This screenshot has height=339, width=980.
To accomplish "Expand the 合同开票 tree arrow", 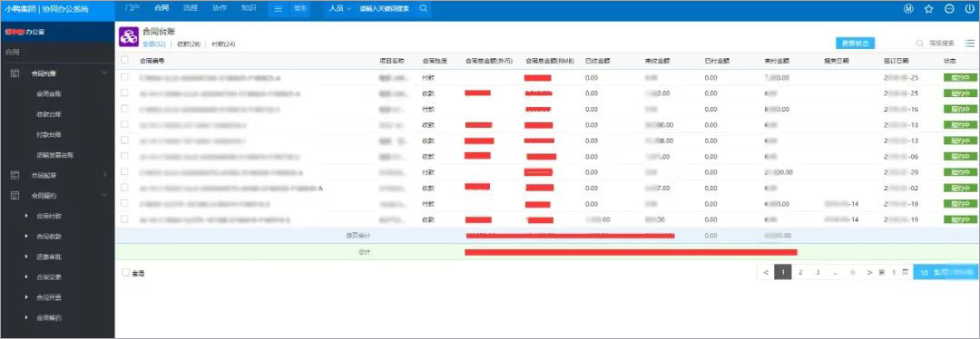I will point(26,298).
